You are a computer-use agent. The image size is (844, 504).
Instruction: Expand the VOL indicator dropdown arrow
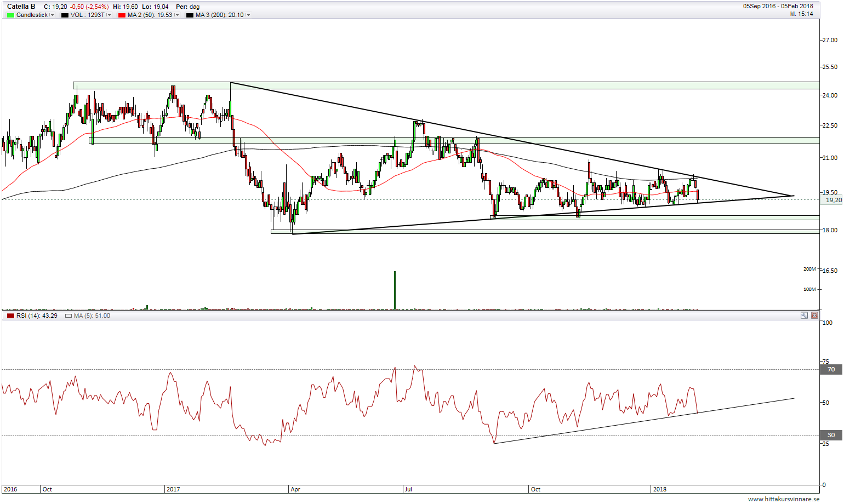109,15
